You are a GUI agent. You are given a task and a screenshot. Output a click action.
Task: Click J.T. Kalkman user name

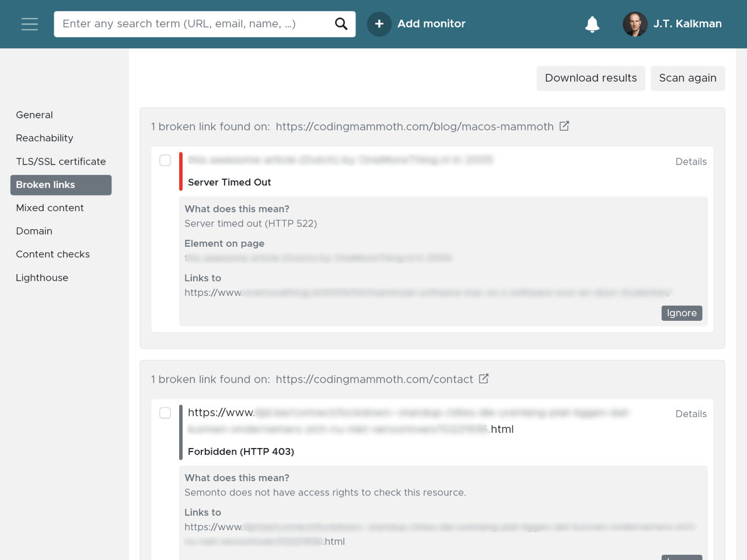click(687, 24)
